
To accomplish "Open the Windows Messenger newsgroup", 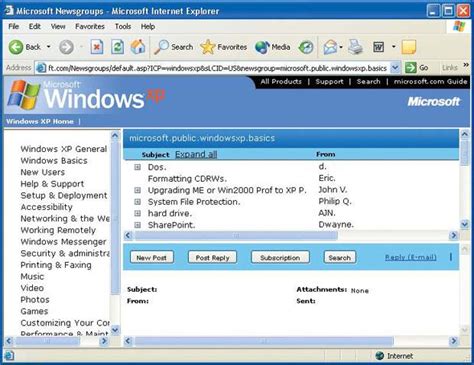I will click(63, 242).
